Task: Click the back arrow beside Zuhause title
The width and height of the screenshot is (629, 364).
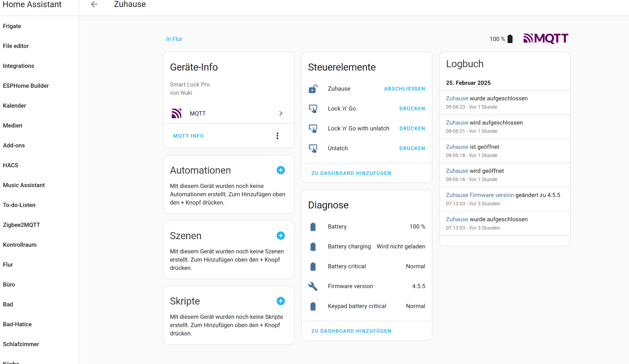Action: tap(94, 4)
